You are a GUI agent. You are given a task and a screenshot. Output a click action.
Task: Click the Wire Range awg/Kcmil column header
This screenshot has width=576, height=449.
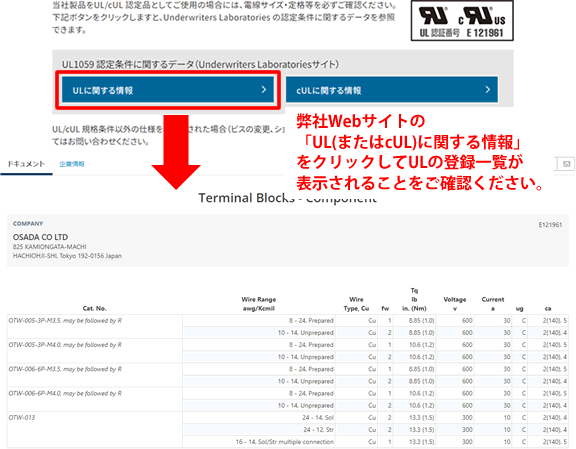tap(259, 304)
